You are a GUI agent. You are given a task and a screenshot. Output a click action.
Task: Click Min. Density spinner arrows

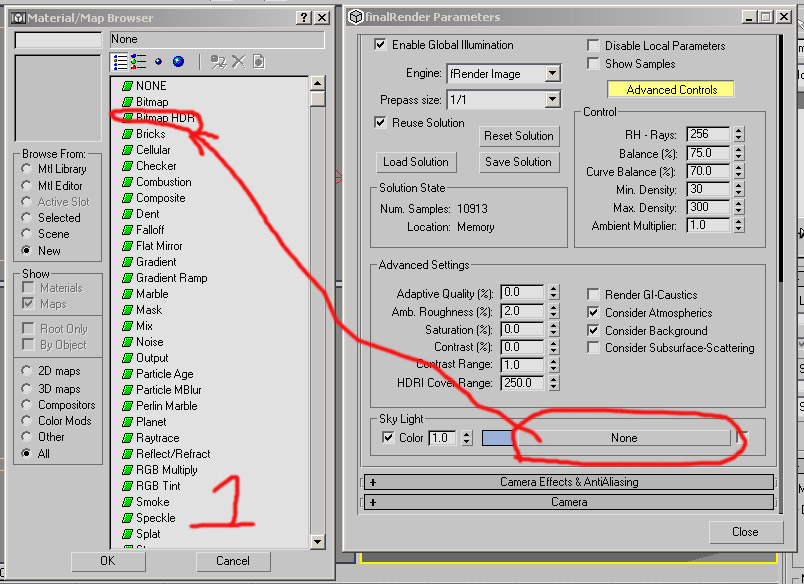pos(738,189)
